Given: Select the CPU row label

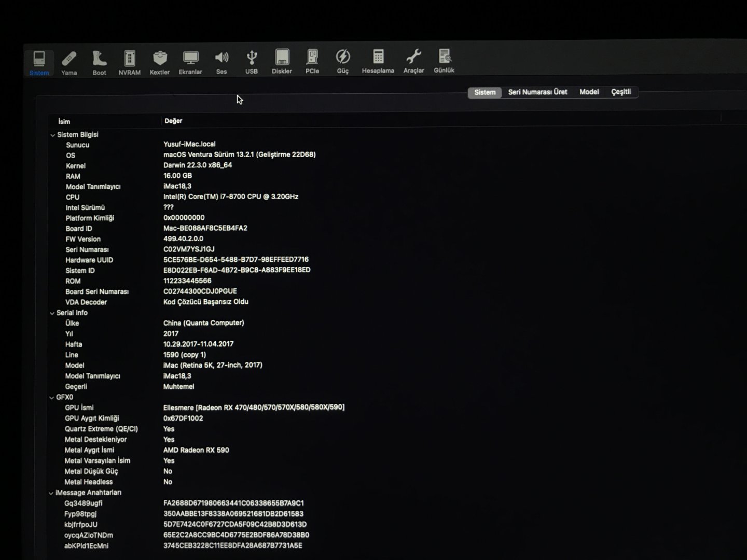Looking at the screenshot, I should tap(73, 198).
